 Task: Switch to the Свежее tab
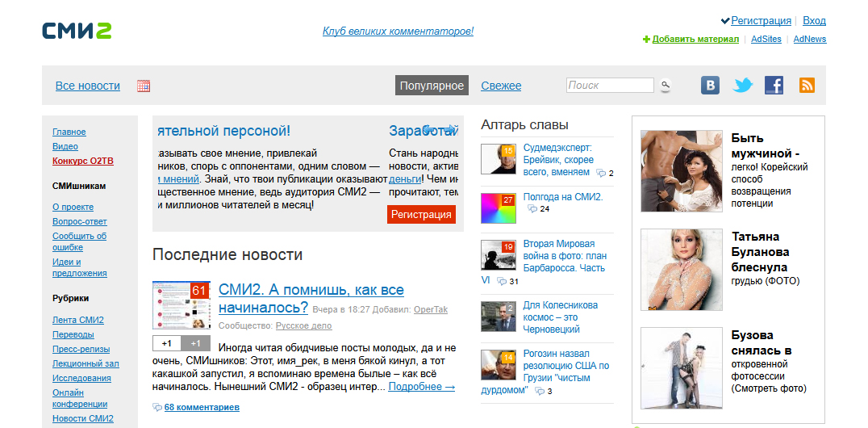501,86
